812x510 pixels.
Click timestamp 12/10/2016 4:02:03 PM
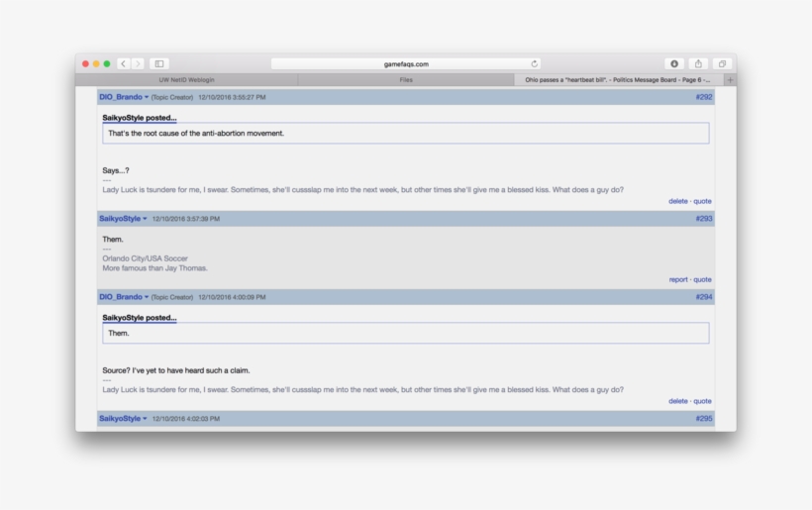186,418
